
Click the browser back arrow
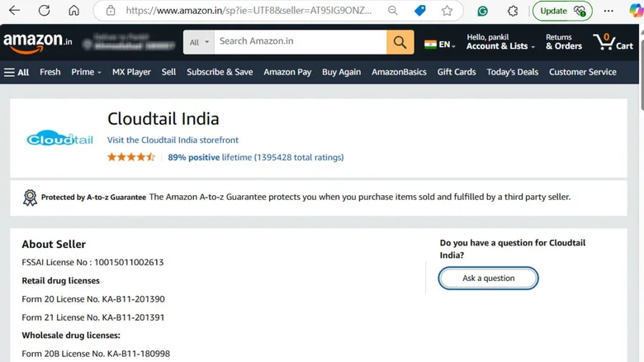[14, 11]
